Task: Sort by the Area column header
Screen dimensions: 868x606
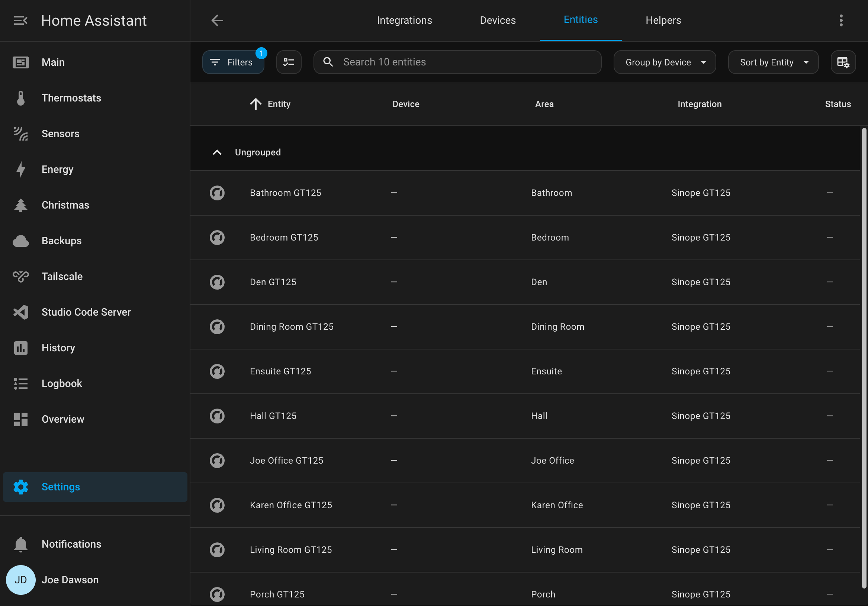Action: click(544, 104)
